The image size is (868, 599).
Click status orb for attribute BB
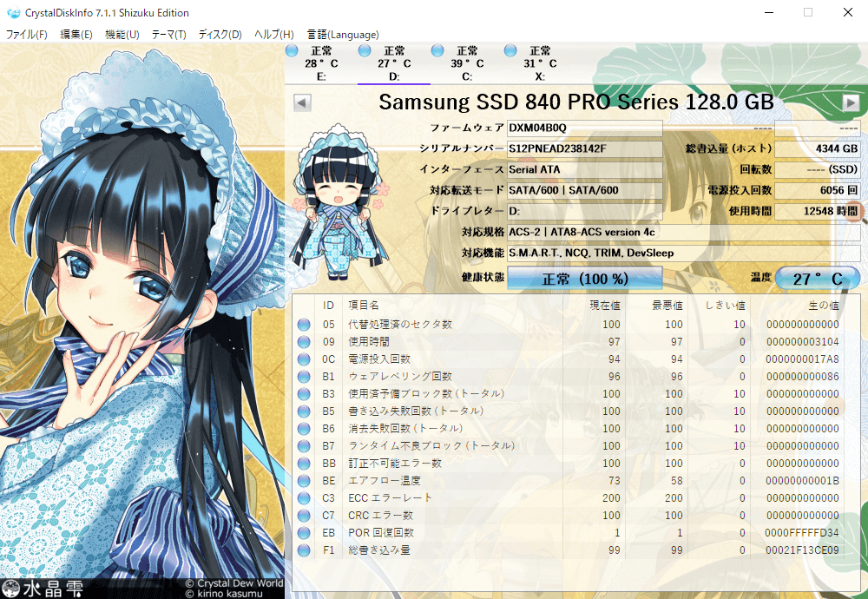pos(304,464)
